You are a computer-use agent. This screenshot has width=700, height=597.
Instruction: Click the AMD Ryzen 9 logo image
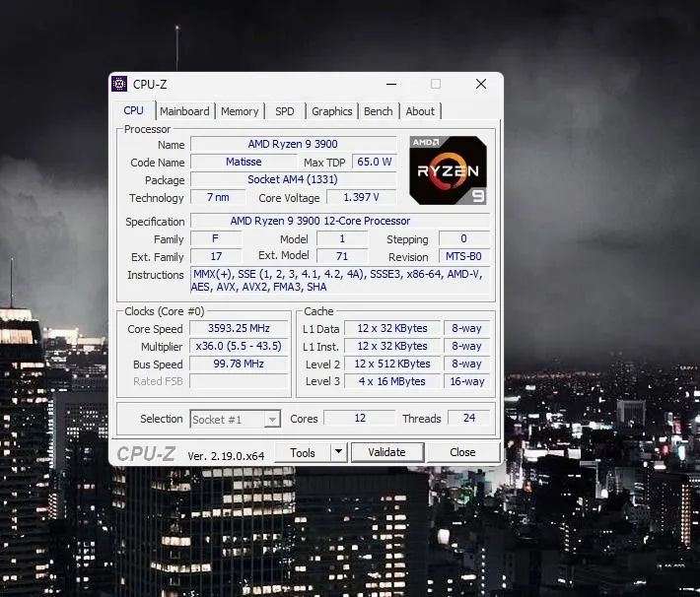click(x=448, y=170)
